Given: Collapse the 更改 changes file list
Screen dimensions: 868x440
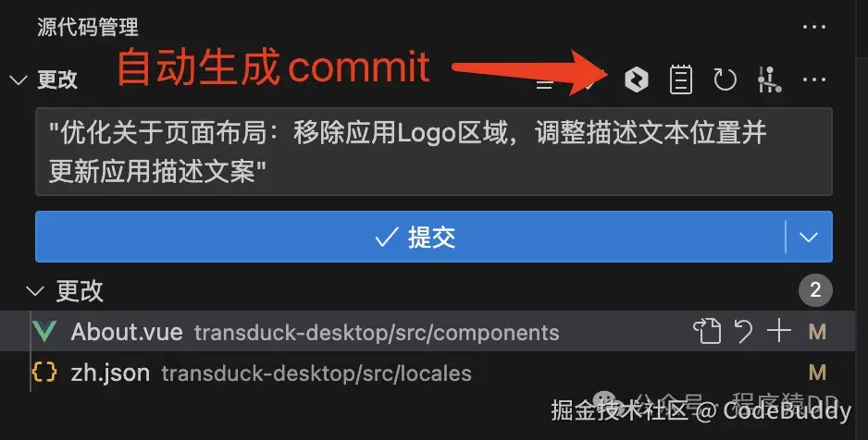Looking at the screenshot, I should (x=35, y=291).
